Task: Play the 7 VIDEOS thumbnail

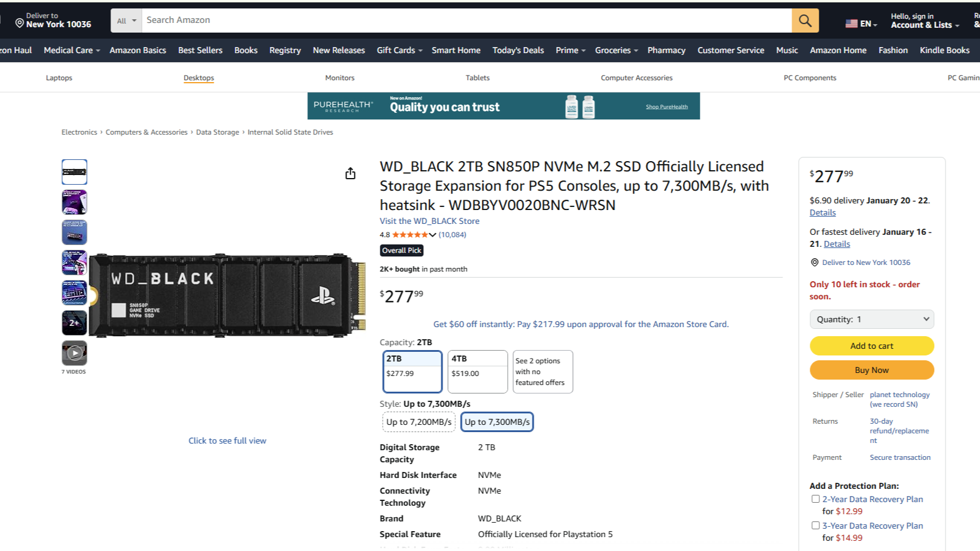Action: point(74,353)
